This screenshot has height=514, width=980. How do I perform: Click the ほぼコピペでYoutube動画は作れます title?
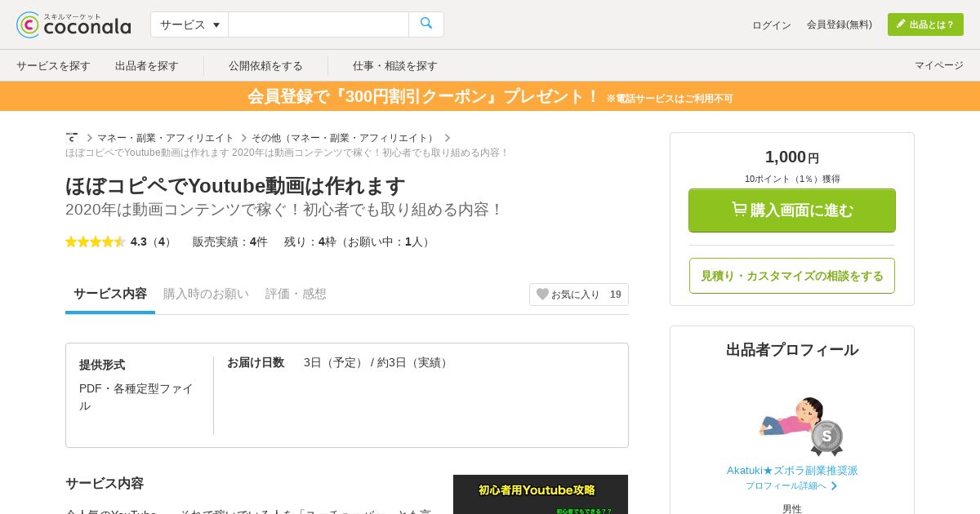[x=235, y=186]
